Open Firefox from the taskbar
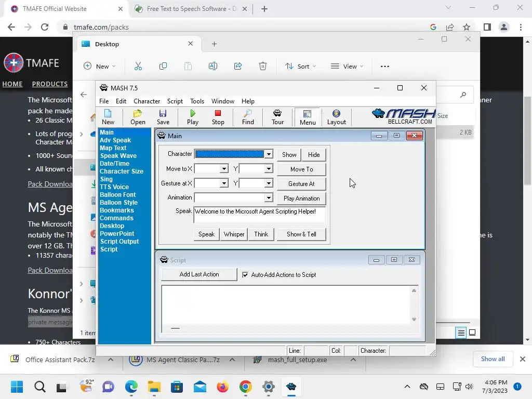 [x=222, y=387]
